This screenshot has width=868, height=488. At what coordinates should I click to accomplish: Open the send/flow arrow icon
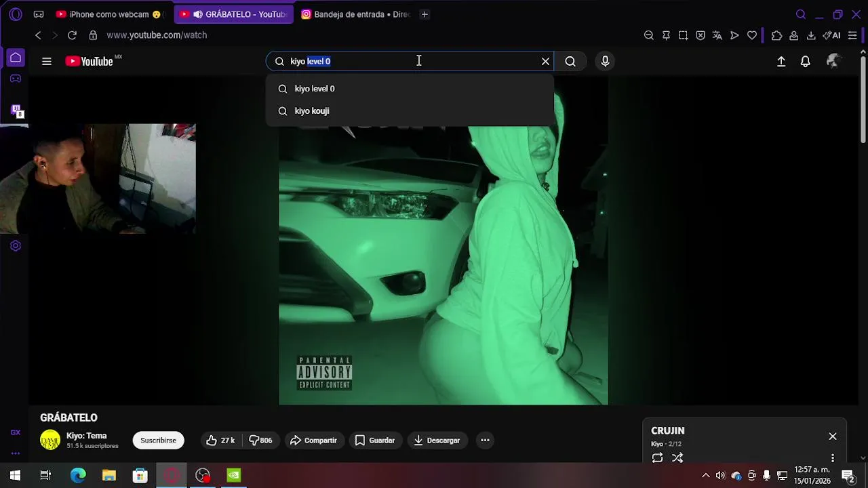pos(734,35)
